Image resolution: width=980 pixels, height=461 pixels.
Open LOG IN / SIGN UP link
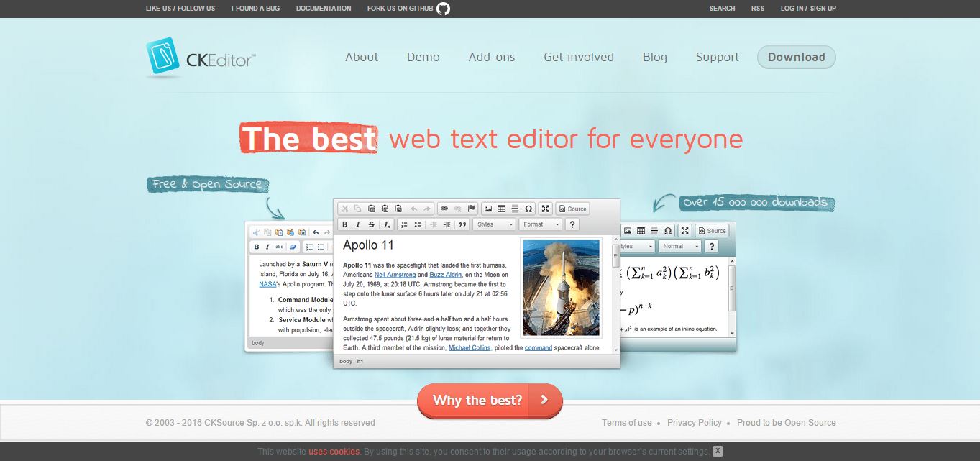pyautogui.click(x=808, y=9)
